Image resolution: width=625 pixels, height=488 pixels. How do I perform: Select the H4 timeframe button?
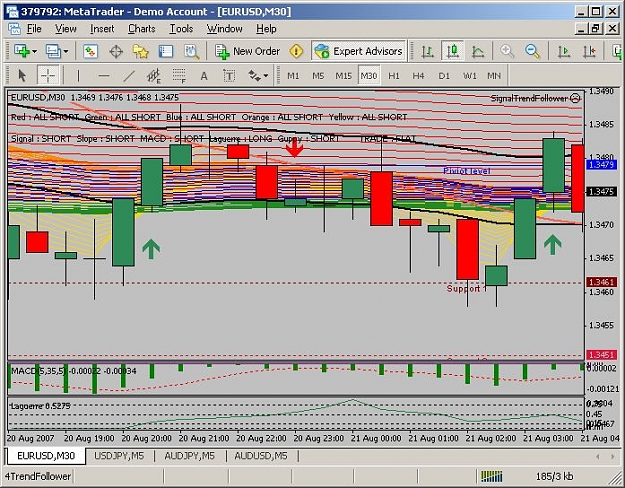(x=419, y=75)
